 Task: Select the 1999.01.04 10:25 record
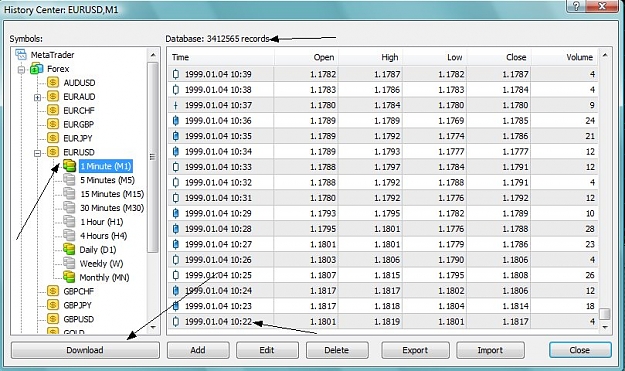coord(383,275)
